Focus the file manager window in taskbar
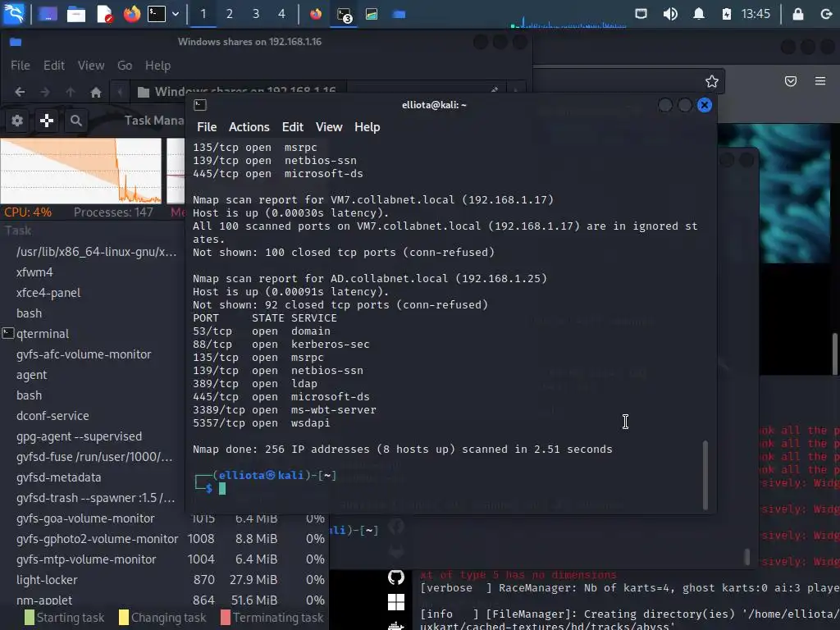The image size is (840, 630). point(399,14)
